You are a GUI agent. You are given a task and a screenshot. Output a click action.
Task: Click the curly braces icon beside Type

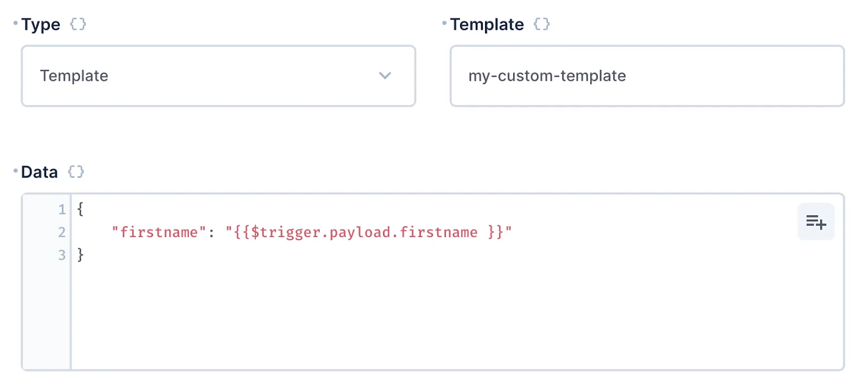(x=78, y=24)
